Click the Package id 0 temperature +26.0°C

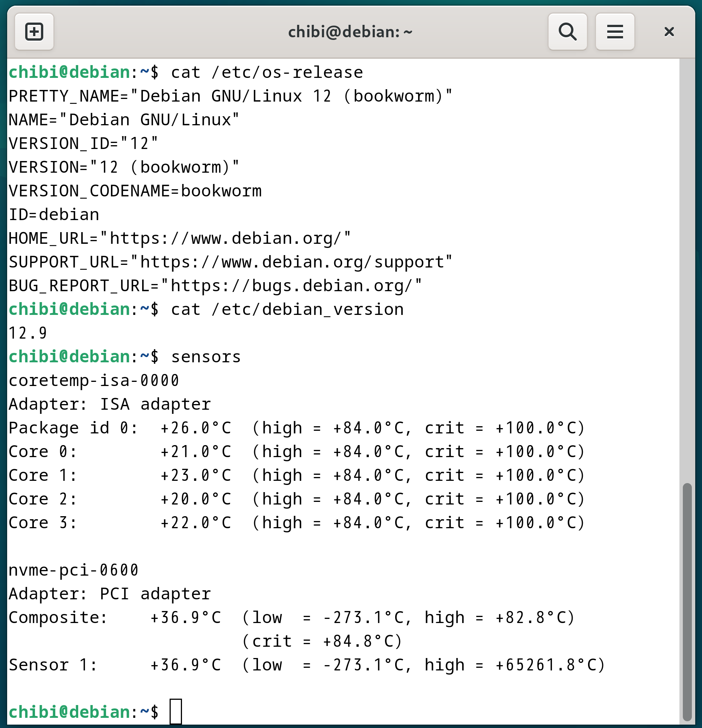[196, 428]
